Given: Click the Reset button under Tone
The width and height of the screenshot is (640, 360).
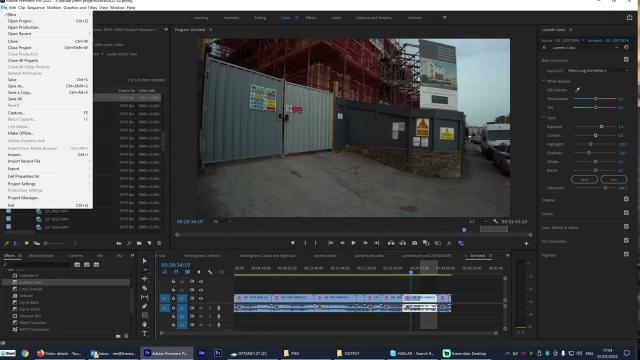Looking at the screenshot, I should coord(584,179).
